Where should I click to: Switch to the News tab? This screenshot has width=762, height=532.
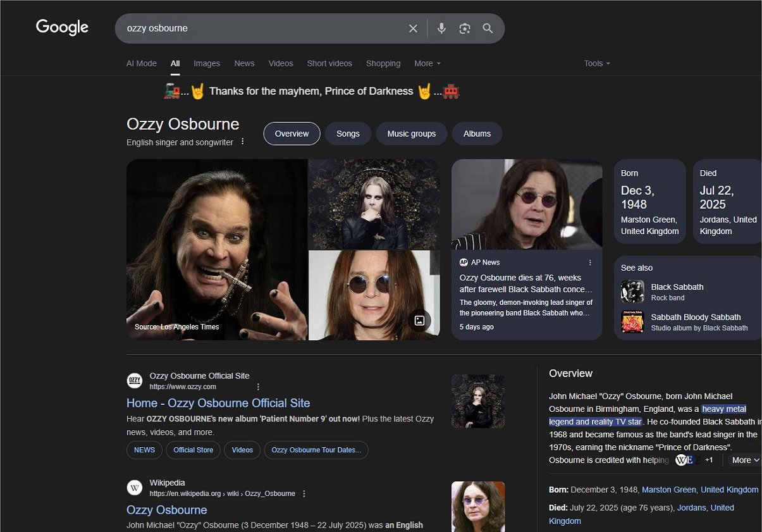tap(244, 63)
